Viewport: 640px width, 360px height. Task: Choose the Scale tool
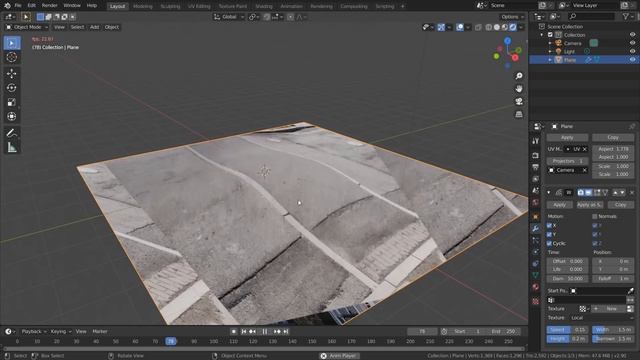click(12, 102)
